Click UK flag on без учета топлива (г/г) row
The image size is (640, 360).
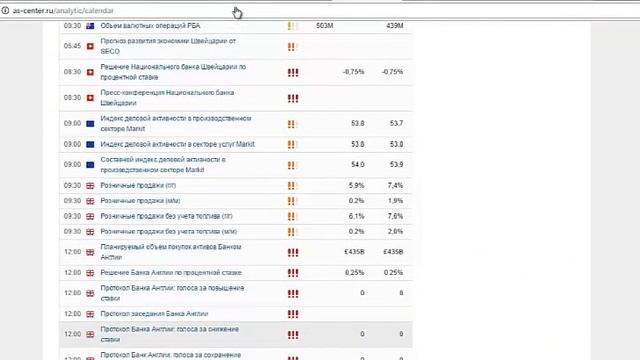pos(90,216)
